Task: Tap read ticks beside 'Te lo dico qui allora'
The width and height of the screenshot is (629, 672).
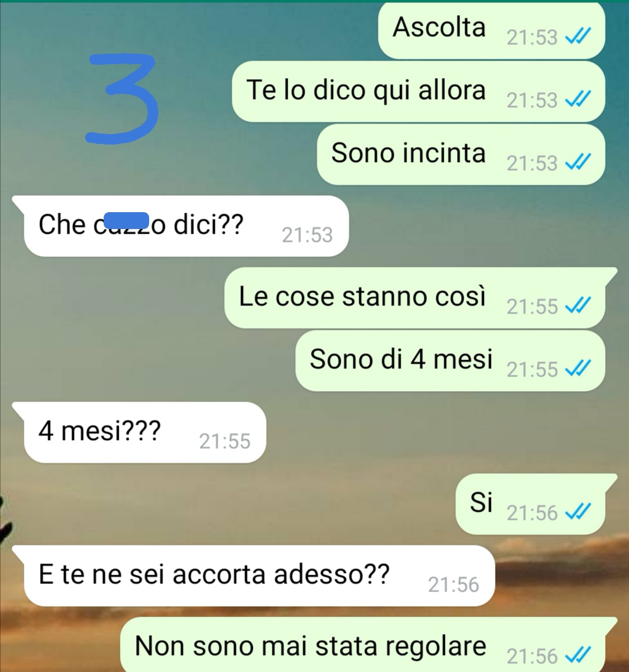Action: pos(578,99)
